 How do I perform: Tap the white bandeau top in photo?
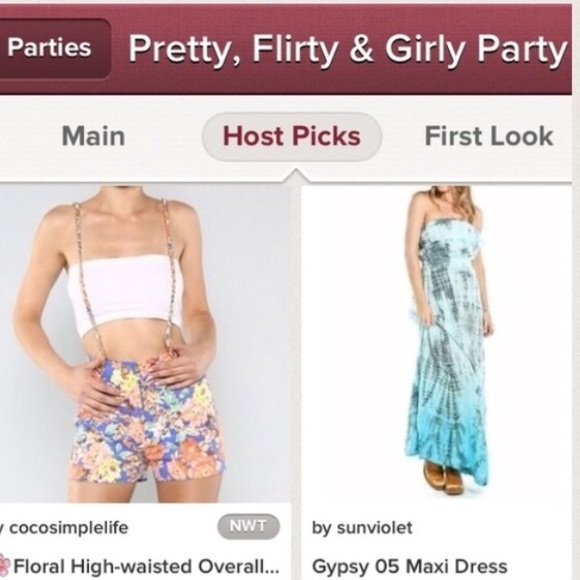126,292
